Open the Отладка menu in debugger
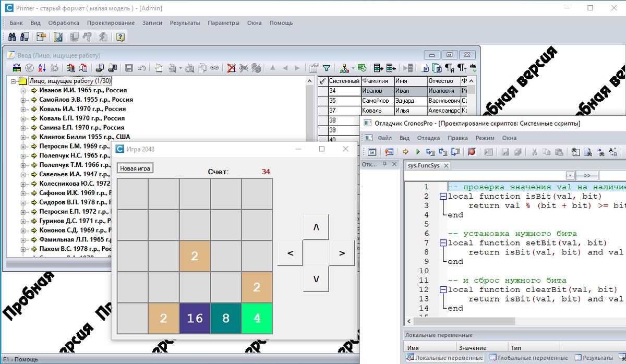The width and height of the screenshot is (626, 364). click(428, 138)
